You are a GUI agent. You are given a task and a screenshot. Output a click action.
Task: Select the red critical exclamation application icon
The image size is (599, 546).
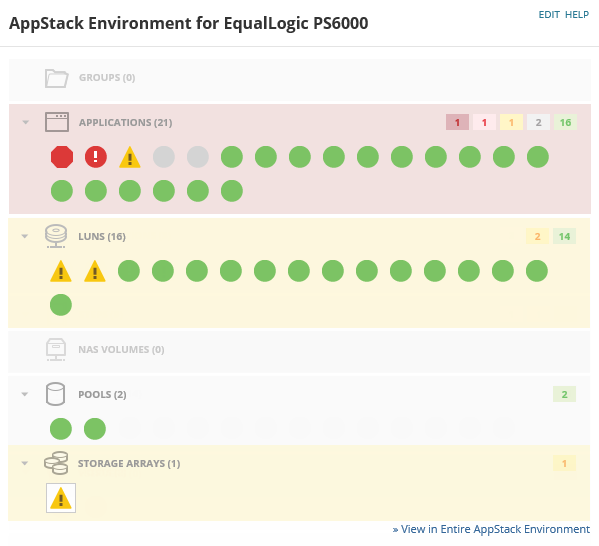point(96,157)
